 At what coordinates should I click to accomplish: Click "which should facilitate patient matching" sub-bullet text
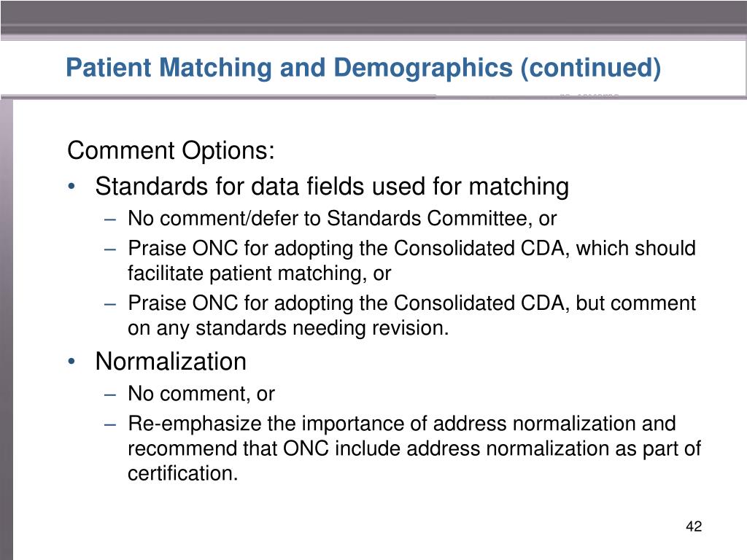pos(411,261)
